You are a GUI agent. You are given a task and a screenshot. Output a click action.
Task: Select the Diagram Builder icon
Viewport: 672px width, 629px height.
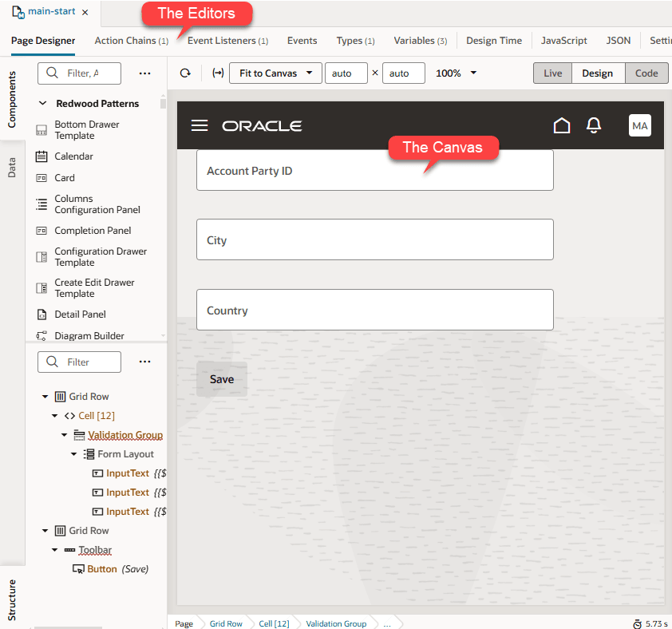click(42, 336)
